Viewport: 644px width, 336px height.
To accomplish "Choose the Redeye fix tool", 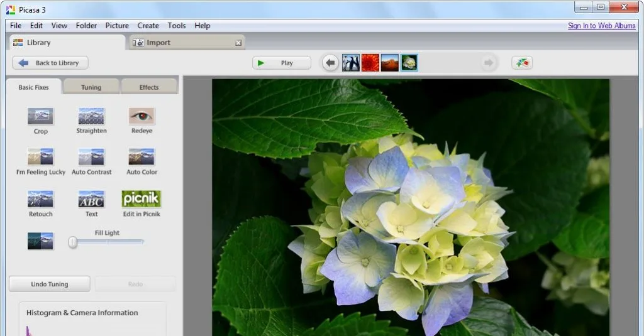I will pos(142,117).
